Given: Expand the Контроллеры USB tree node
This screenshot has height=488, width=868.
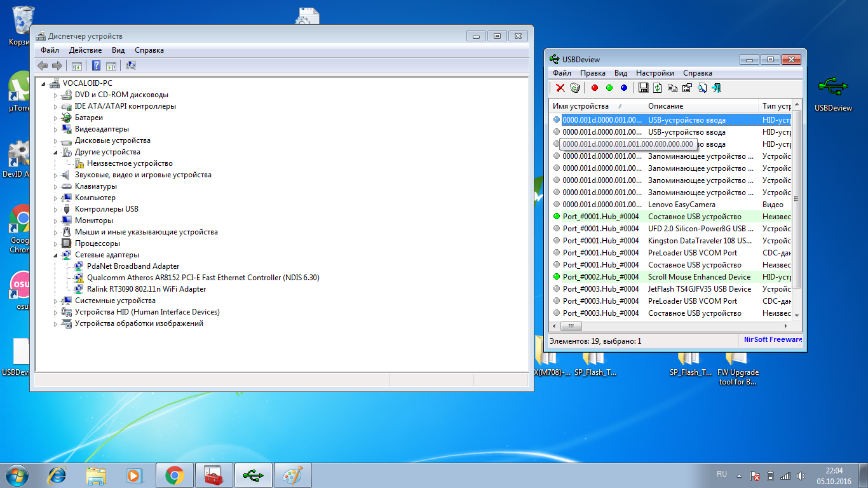Looking at the screenshot, I should tap(56, 210).
